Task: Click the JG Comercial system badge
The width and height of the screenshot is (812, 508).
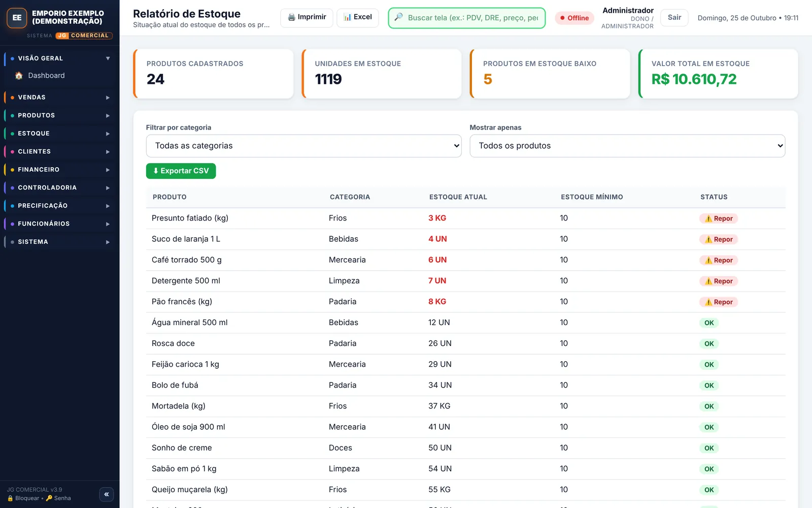Action: (84, 36)
